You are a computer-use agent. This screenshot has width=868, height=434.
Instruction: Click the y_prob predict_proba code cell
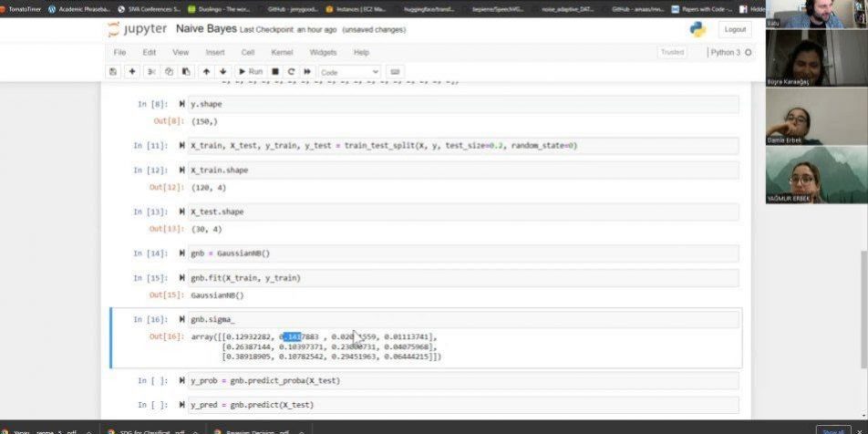click(x=456, y=380)
